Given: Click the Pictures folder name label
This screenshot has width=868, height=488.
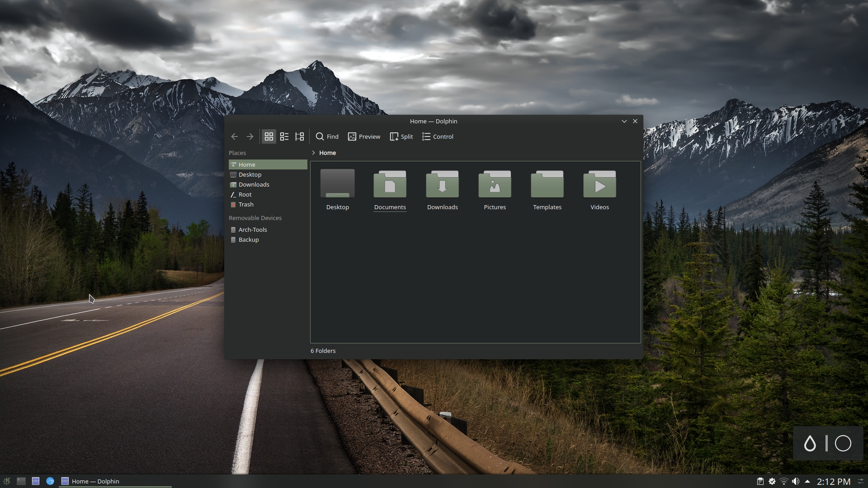Looking at the screenshot, I should point(495,207).
